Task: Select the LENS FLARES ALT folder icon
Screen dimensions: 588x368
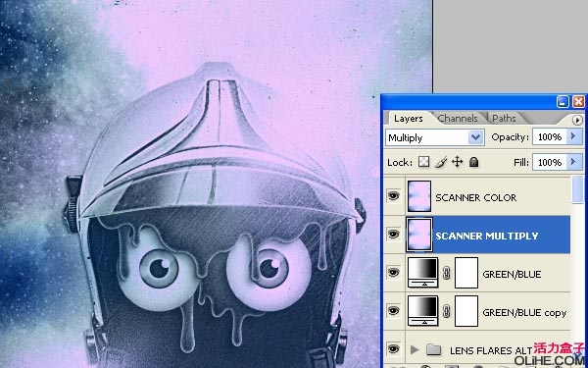Action: click(433, 350)
